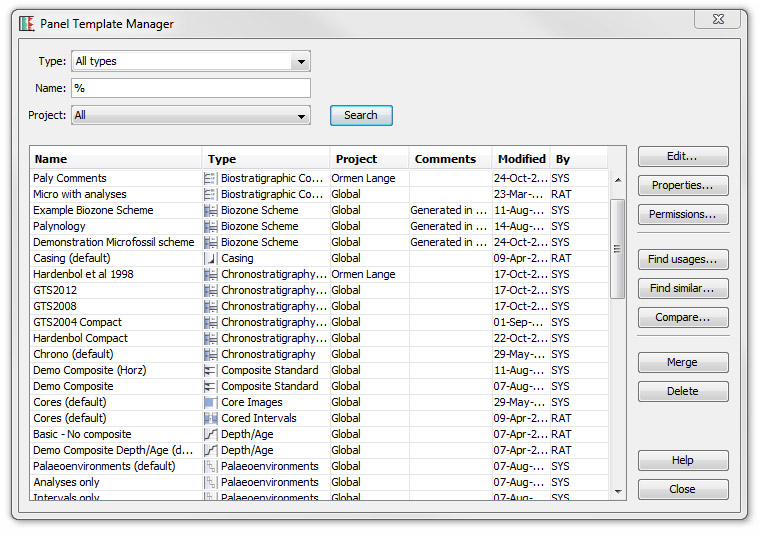Click the Chronostratigraphy icon in GTS2008 row
This screenshot has height=534, width=759.
[211, 306]
